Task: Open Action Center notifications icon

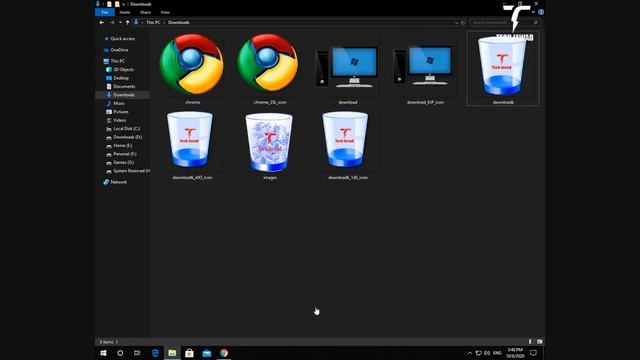Action: pos(533,353)
